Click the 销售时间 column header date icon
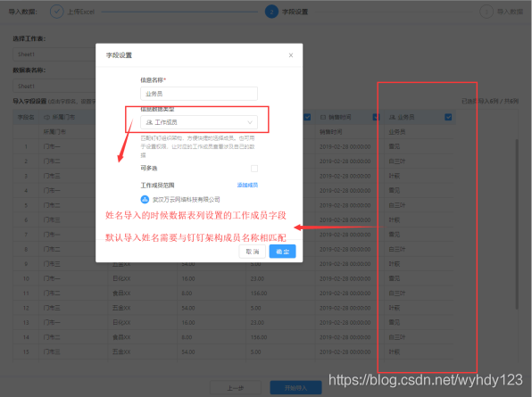 323,117
